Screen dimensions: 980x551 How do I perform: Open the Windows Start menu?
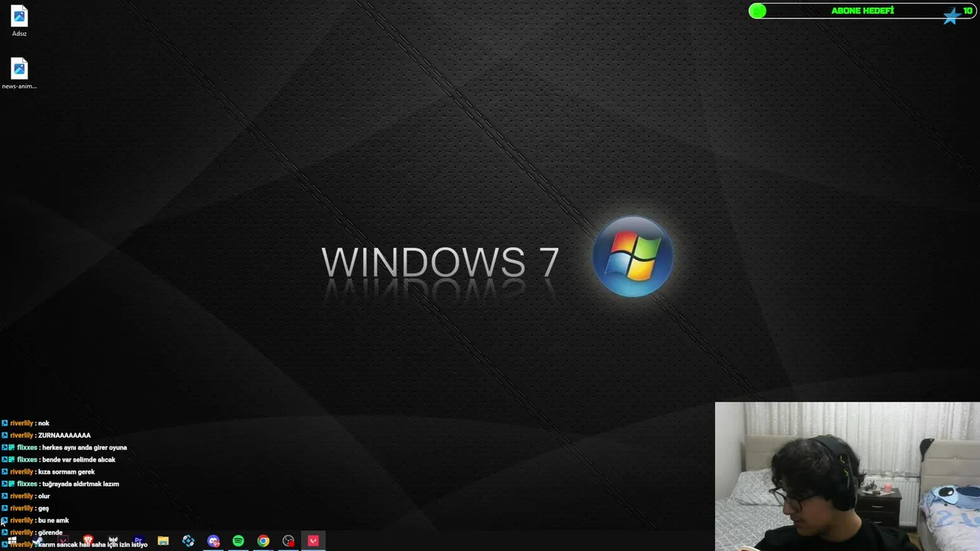pyautogui.click(x=11, y=540)
